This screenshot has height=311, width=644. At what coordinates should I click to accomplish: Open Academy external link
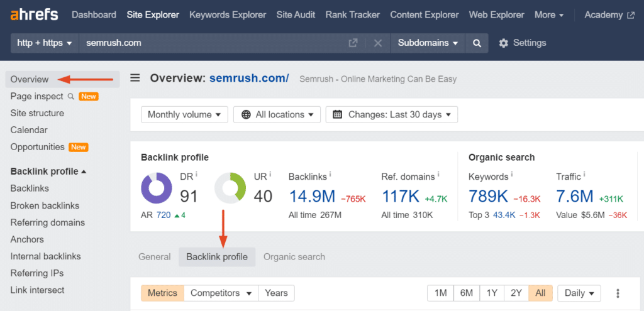pyautogui.click(x=609, y=15)
